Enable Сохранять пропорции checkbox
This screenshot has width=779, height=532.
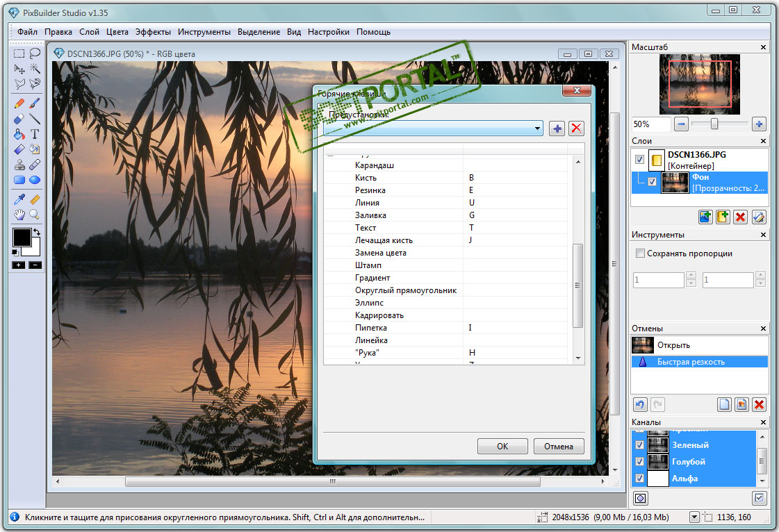(641, 253)
